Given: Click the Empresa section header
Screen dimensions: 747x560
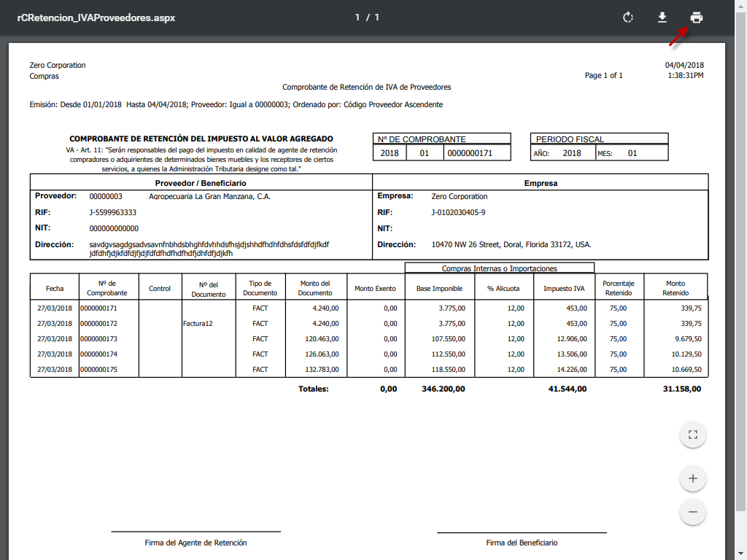Looking at the screenshot, I should [x=541, y=183].
